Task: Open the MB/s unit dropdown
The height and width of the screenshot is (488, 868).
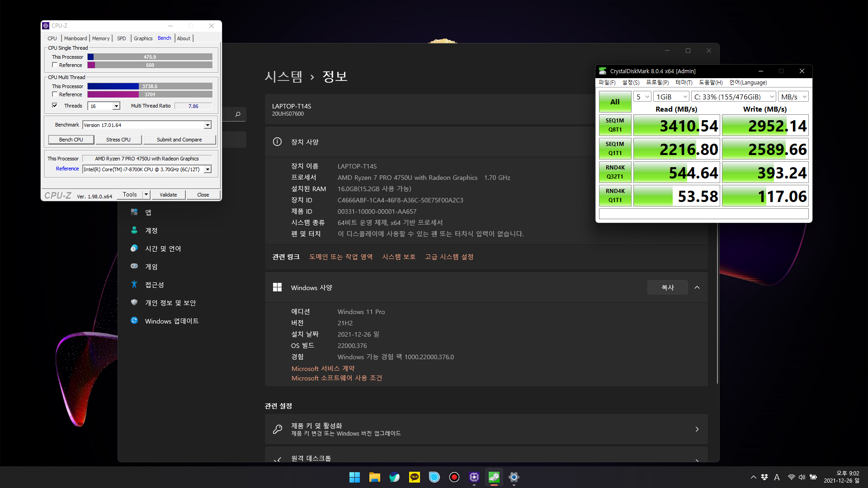Action: [x=793, y=97]
